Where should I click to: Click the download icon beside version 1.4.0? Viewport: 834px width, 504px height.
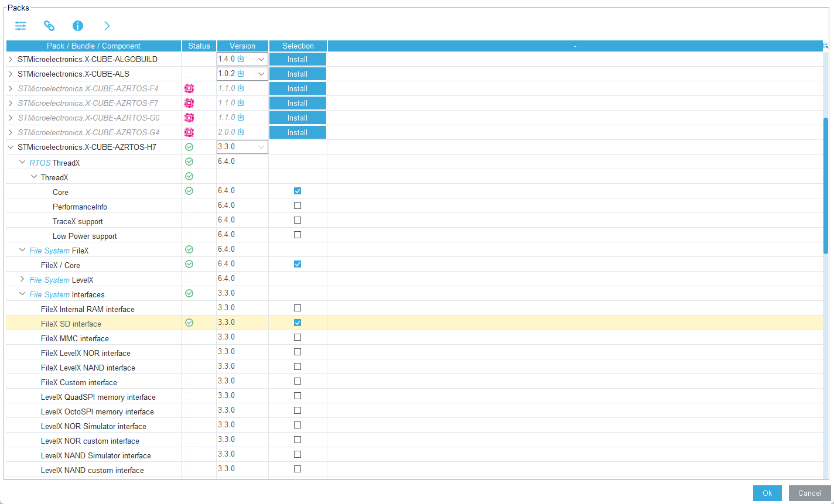(241, 59)
